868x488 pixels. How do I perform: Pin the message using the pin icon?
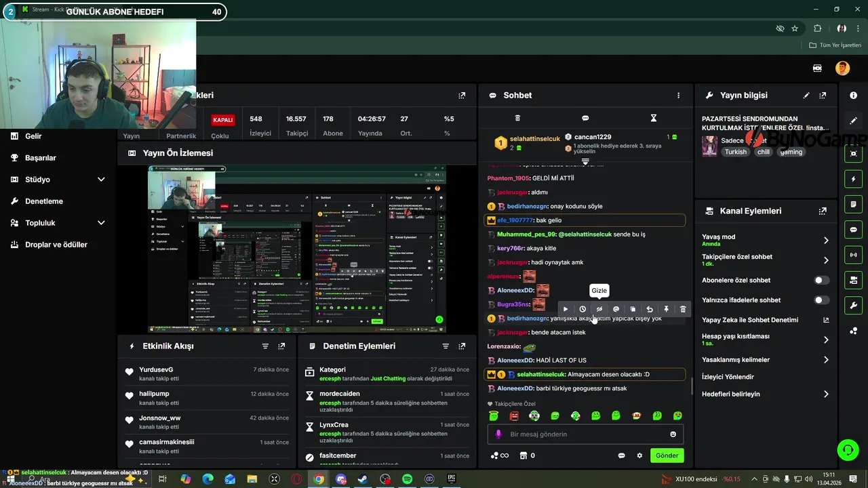point(666,309)
